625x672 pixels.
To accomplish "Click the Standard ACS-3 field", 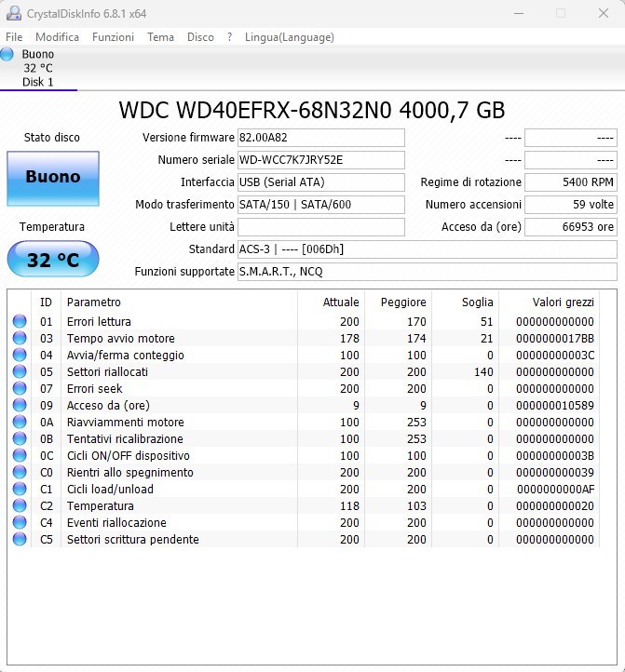I will pos(428,249).
